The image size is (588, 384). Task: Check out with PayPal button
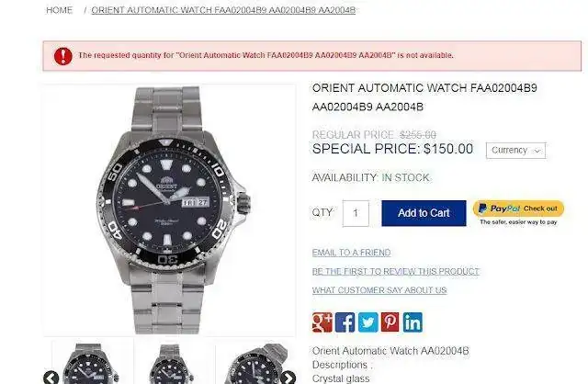[518, 209]
